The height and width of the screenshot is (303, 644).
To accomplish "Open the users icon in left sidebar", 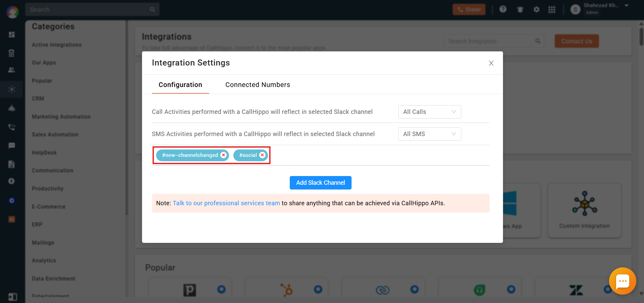I will pyautogui.click(x=12, y=70).
